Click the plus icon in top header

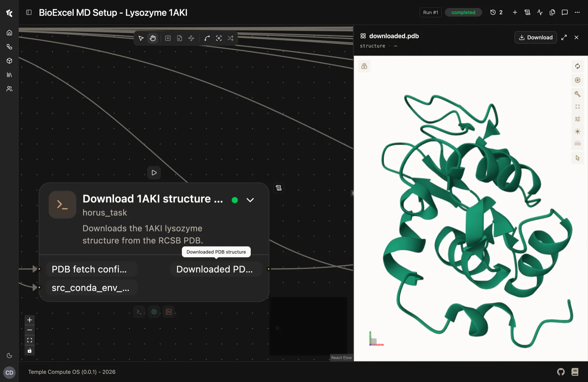point(515,12)
